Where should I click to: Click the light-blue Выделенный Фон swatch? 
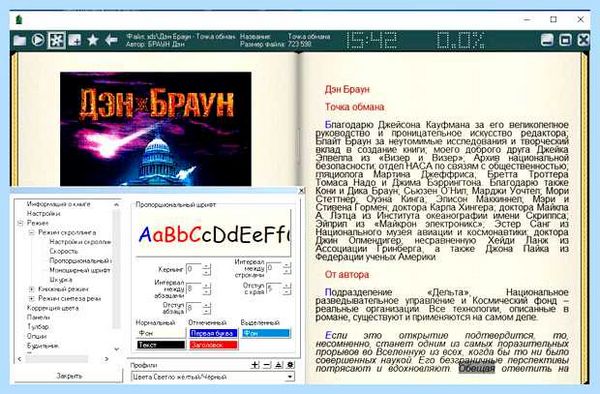click(266, 333)
